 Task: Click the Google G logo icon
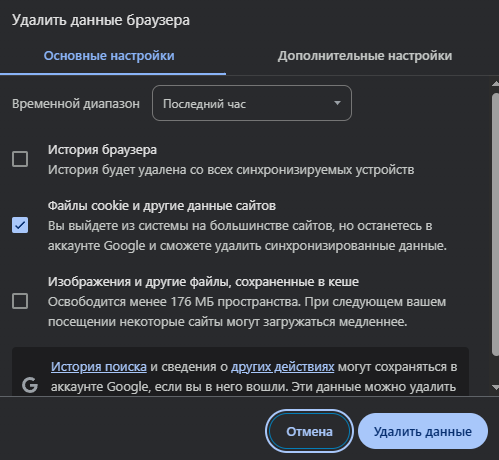tap(30, 385)
